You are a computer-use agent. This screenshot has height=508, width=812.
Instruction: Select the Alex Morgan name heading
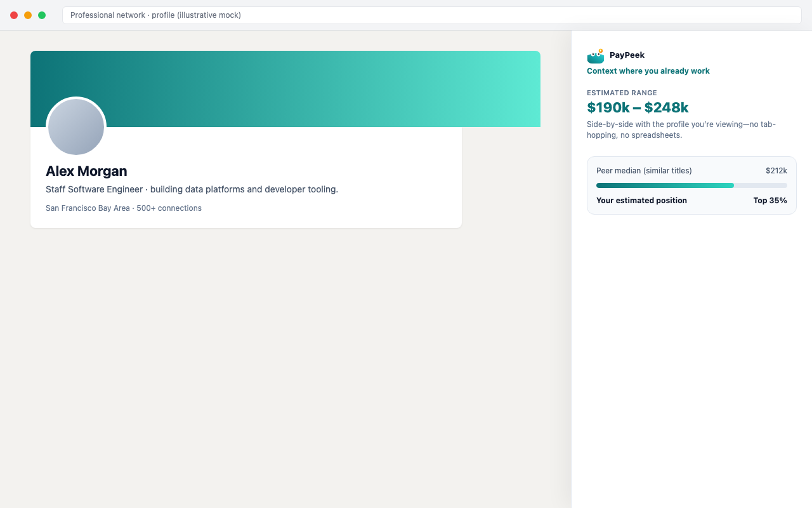click(x=86, y=171)
